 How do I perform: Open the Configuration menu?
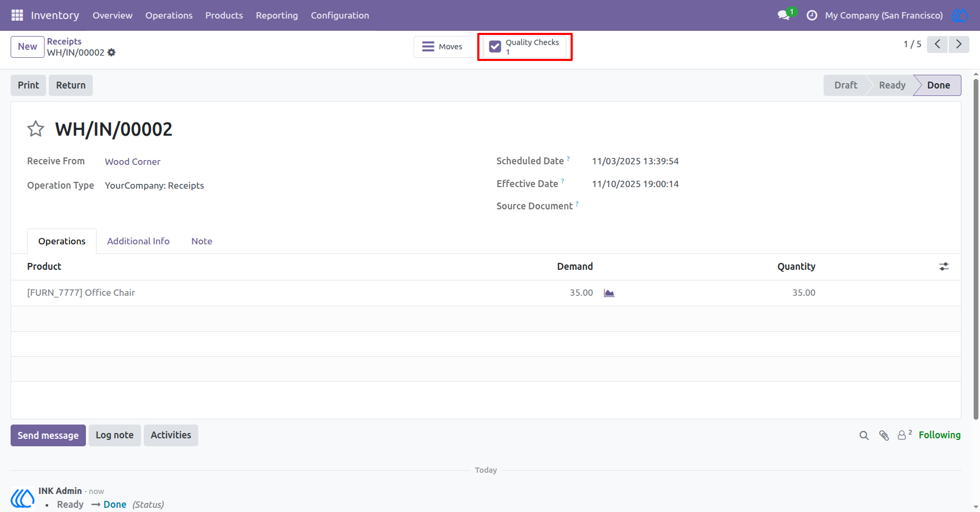point(340,15)
